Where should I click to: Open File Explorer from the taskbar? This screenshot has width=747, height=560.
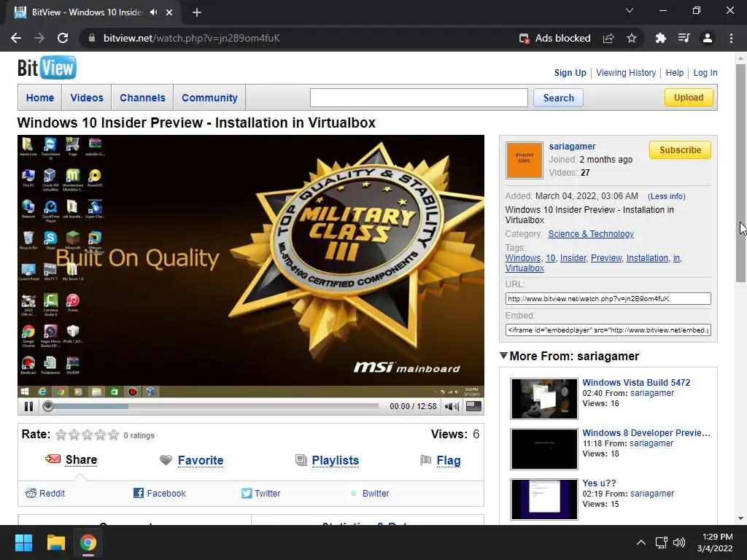pyautogui.click(x=55, y=542)
